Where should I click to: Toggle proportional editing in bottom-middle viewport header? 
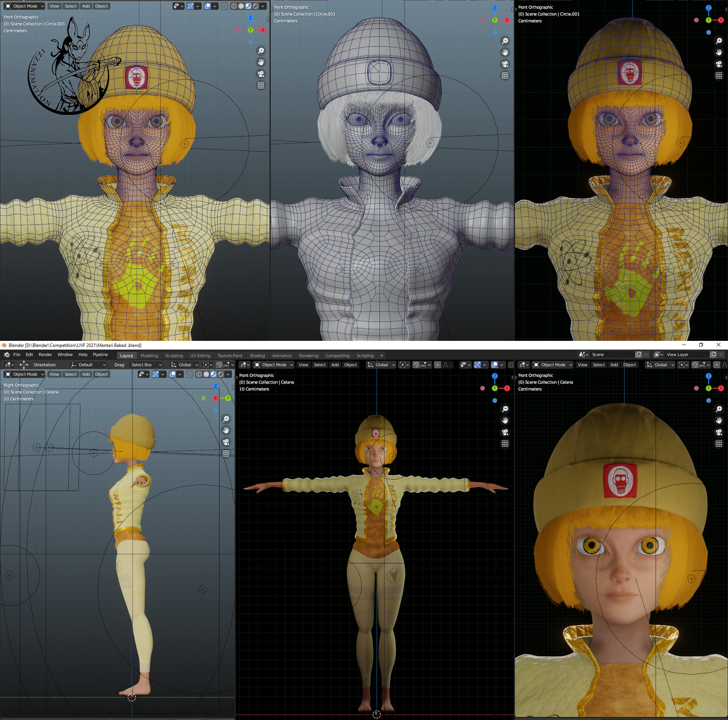438,365
